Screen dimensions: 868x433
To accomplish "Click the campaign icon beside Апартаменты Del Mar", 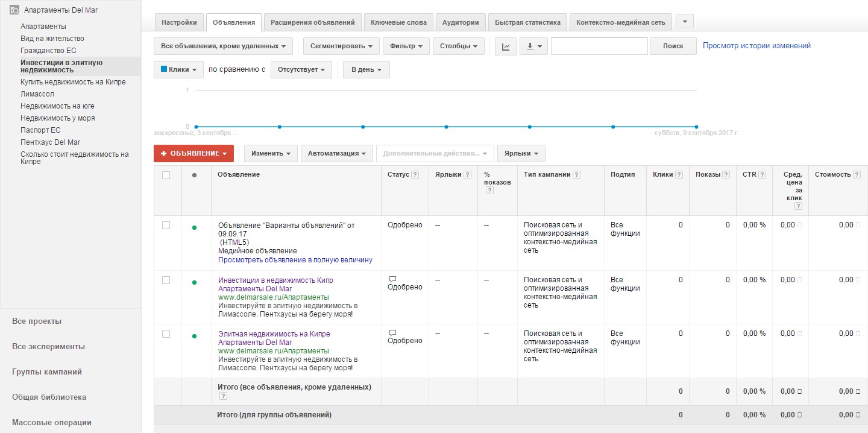I will coord(14,10).
